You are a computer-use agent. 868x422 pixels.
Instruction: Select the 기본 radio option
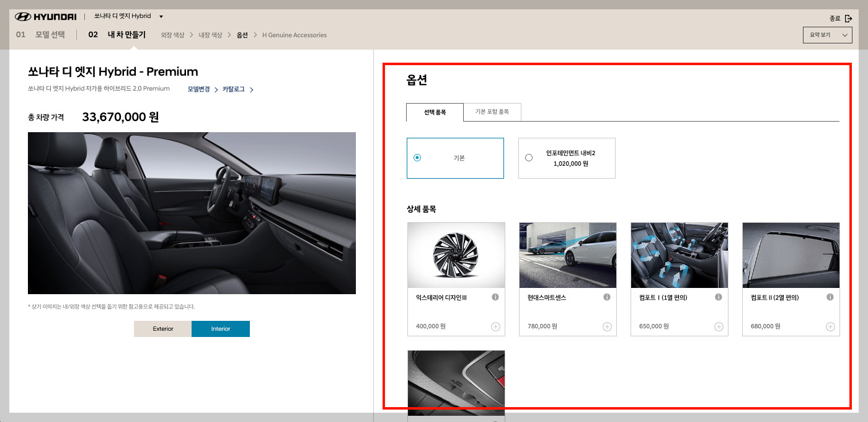417,158
